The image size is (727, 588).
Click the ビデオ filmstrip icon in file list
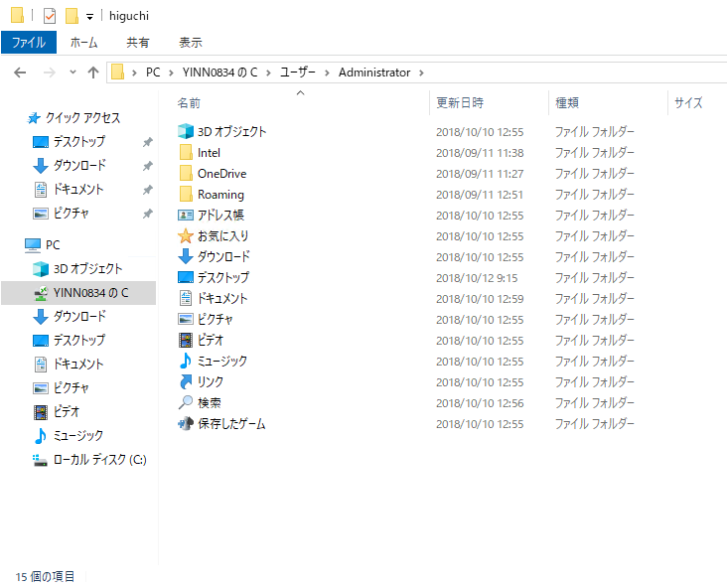[186, 340]
